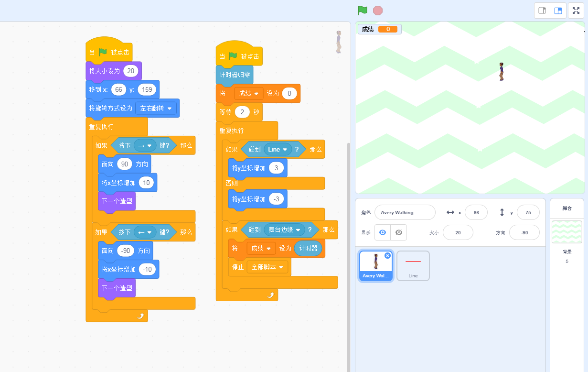The width and height of the screenshot is (588, 372).
Task: Click the right script's 当绿旗被点击 hat block
Action: click(239, 55)
